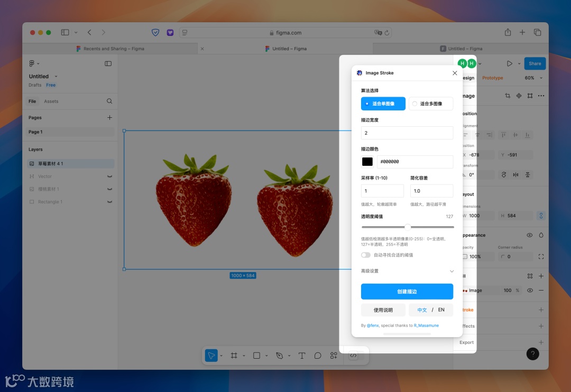The width and height of the screenshot is (571, 392).
Task: Show the hidden 樱桃素材 1 layer
Action: tap(109, 189)
